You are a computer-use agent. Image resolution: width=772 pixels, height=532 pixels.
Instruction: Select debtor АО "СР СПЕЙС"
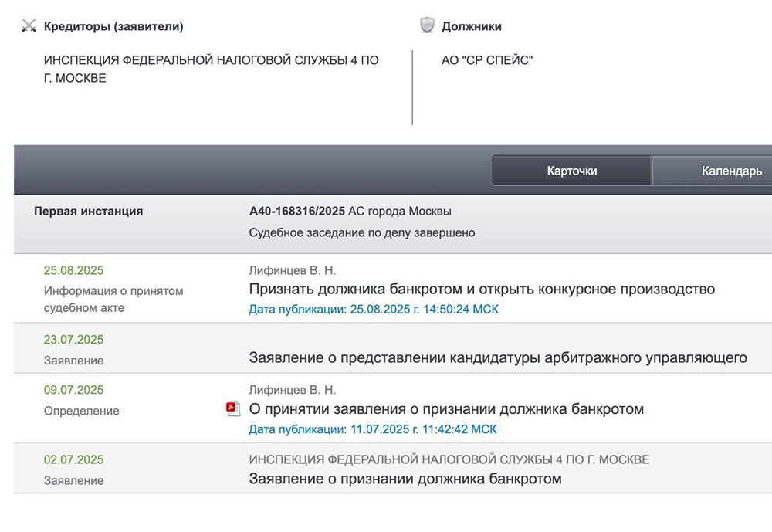point(487,60)
